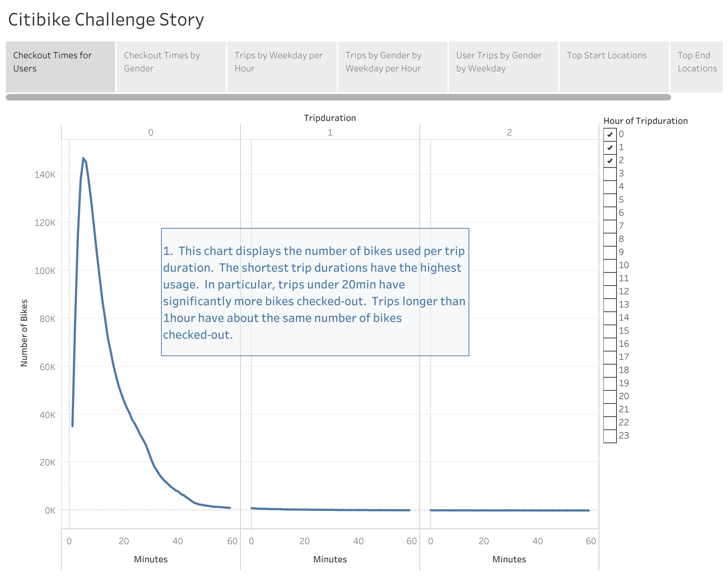
Task: Disable checkbox for hour 0
Action: [x=610, y=135]
